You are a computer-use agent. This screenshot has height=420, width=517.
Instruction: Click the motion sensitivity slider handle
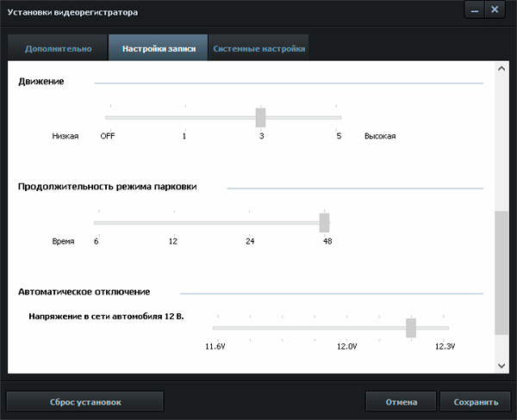pos(260,118)
